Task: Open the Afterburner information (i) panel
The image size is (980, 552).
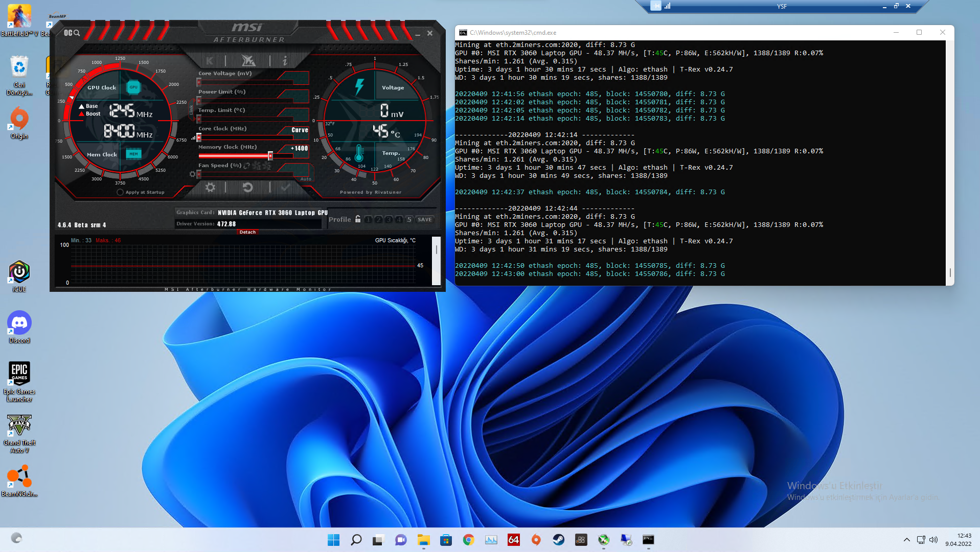Action: tap(285, 61)
